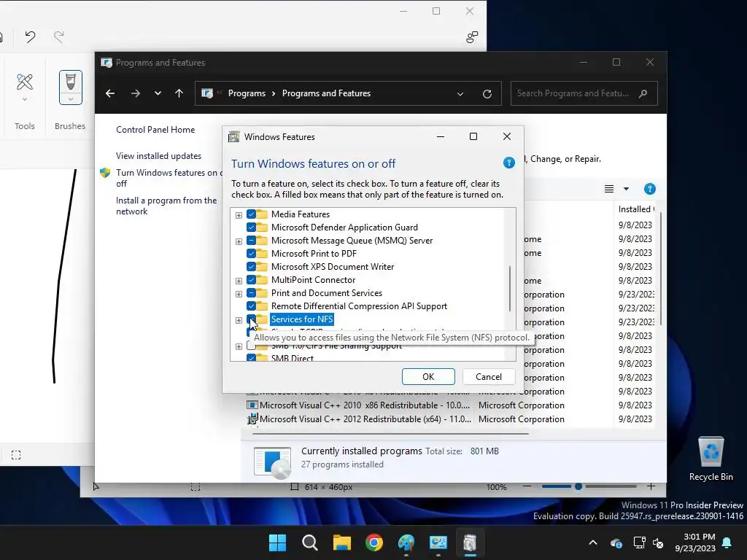Expand SMB 1.0/CIFS File Sharing Support node
This screenshot has width=747, height=560.
[239, 346]
